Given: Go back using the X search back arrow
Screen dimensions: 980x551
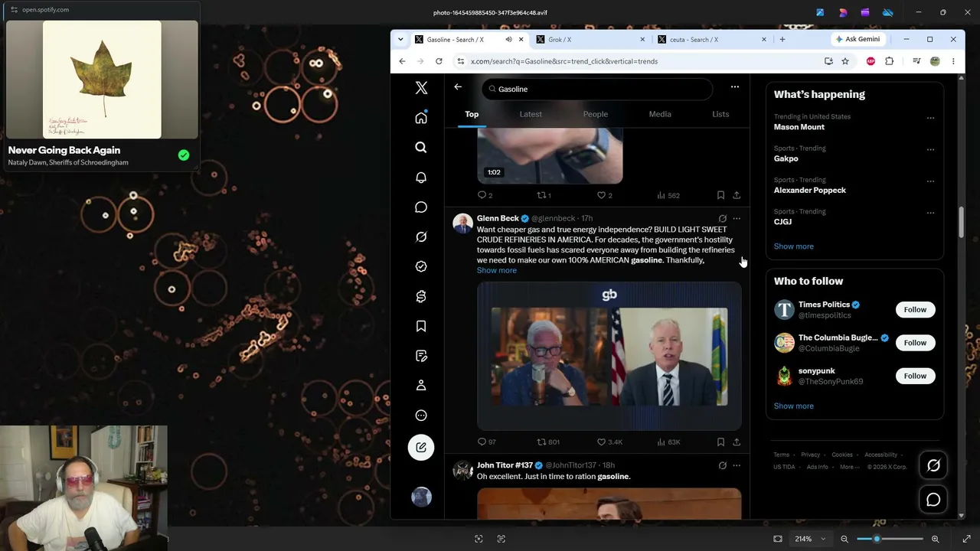Looking at the screenshot, I should 458,87.
